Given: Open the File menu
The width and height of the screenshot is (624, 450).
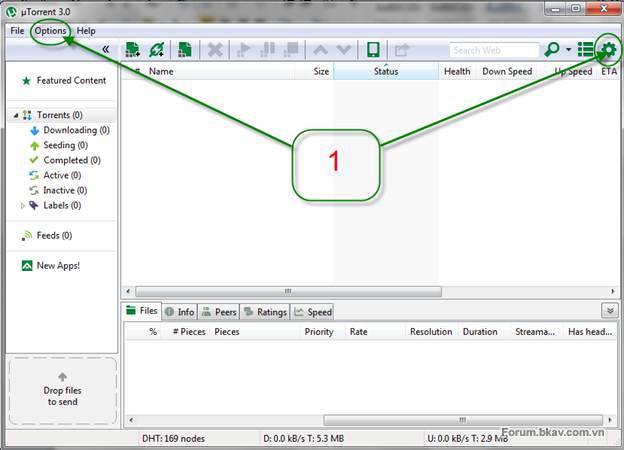Looking at the screenshot, I should (x=17, y=31).
